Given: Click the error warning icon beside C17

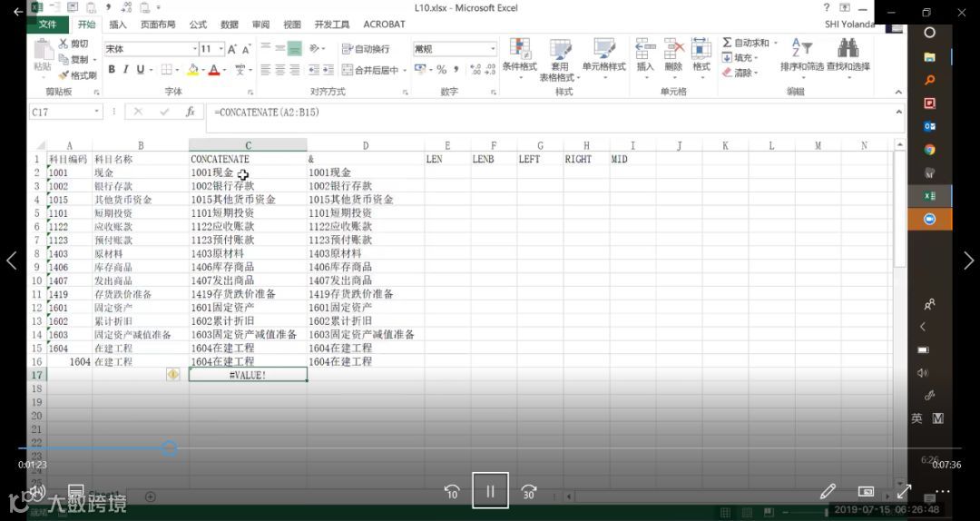Looking at the screenshot, I should 173,374.
